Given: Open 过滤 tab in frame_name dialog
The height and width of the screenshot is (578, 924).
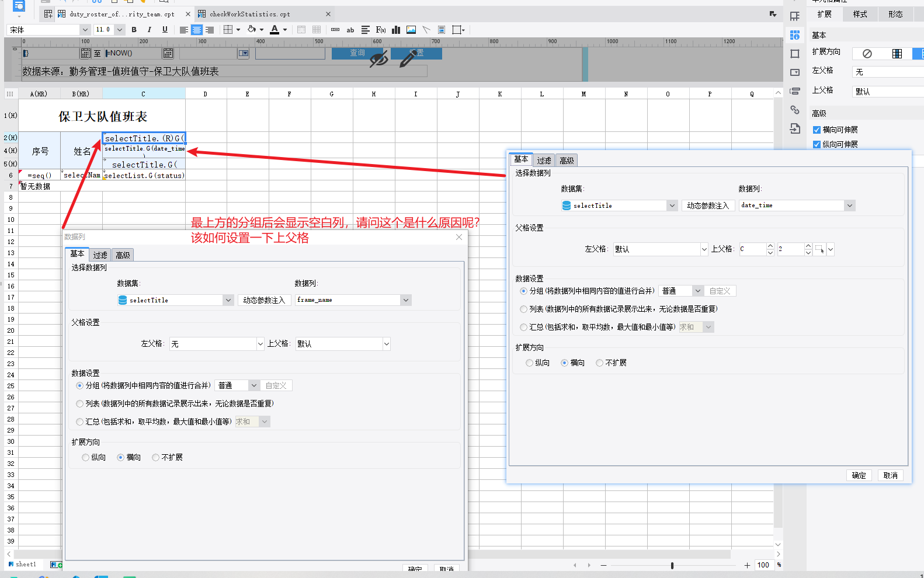Looking at the screenshot, I should 100,255.
